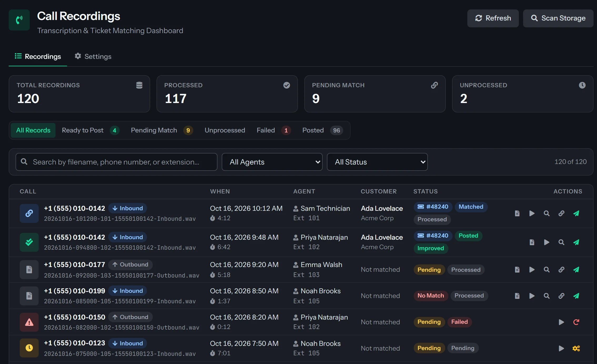Image resolution: width=597 pixels, height=364 pixels.
Task: Click the Refresh button
Action: coord(493,18)
